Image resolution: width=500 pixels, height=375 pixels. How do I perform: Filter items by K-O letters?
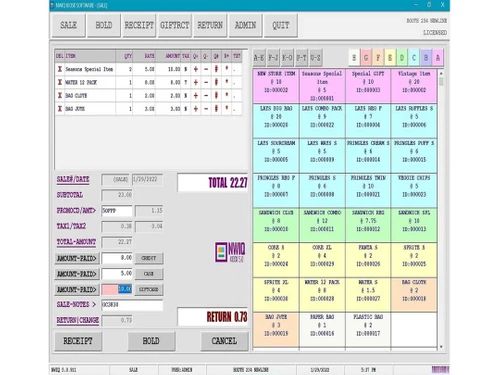(287, 58)
